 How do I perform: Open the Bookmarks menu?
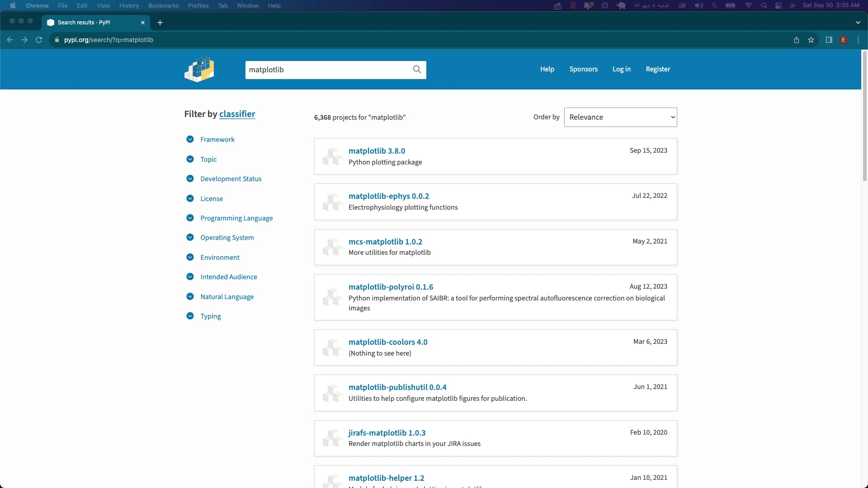163,5
